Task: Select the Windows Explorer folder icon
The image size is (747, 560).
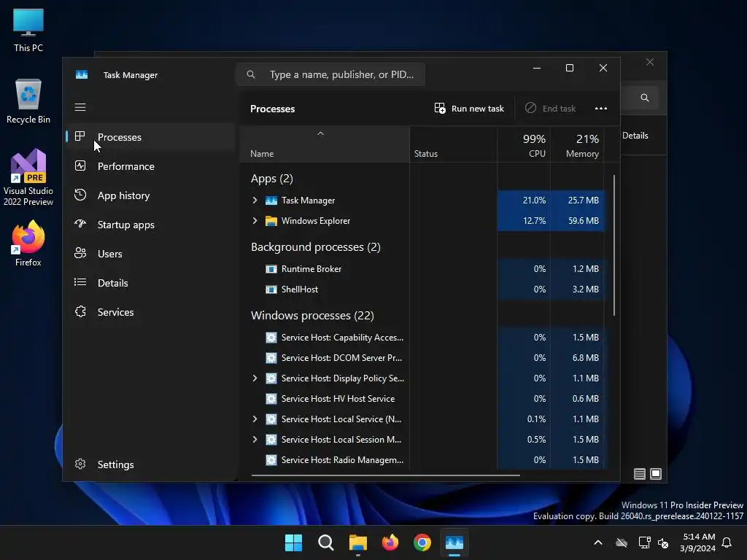Action: click(x=271, y=221)
